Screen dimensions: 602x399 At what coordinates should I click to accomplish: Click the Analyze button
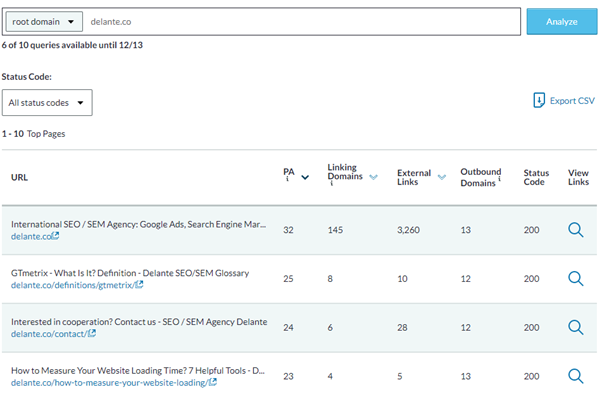pos(562,22)
